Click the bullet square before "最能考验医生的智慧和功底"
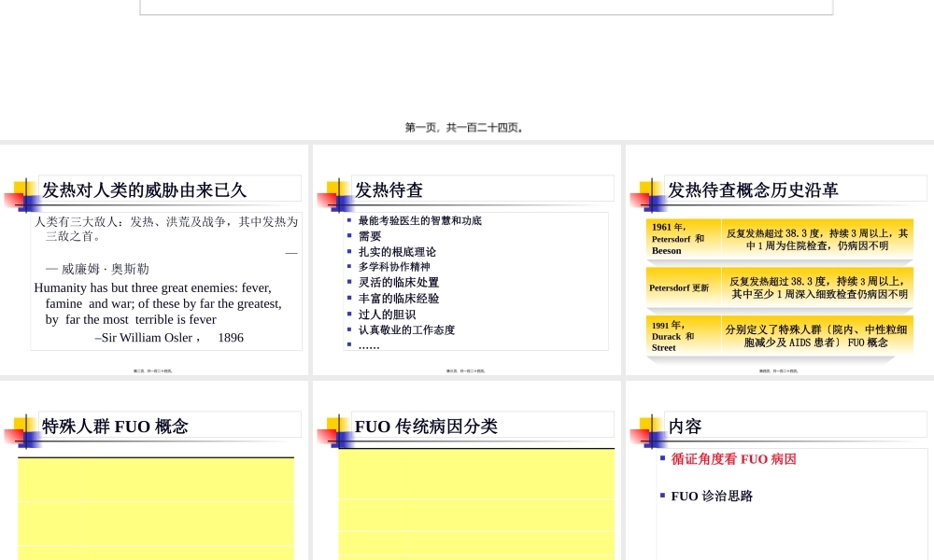 pos(349,220)
